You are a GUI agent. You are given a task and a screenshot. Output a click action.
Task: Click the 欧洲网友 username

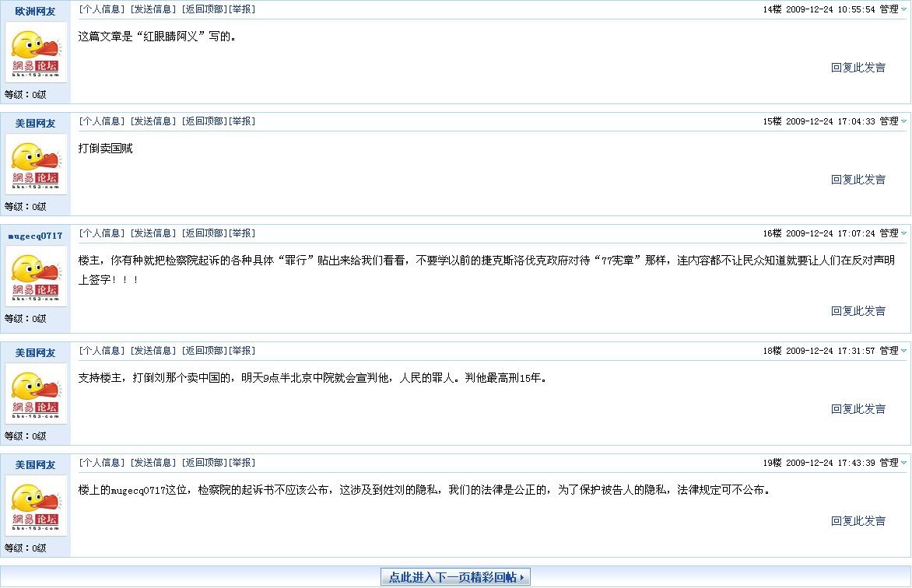click(35, 12)
